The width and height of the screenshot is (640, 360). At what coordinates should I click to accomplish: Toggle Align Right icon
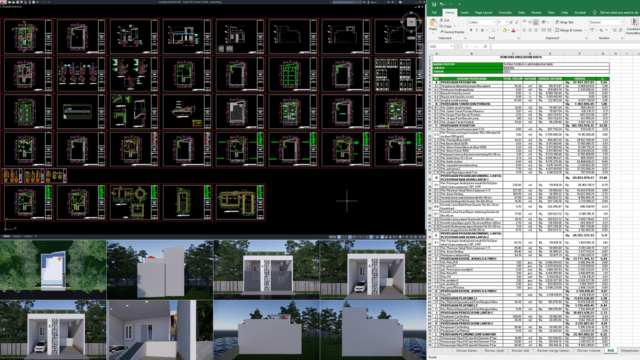(x=536, y=30)
